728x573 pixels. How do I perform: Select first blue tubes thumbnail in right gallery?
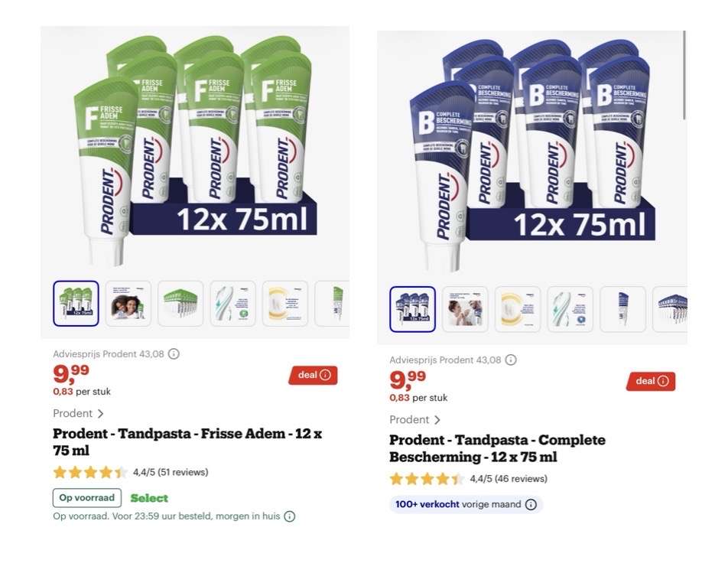pyautogui.click(x=413, y=309)
